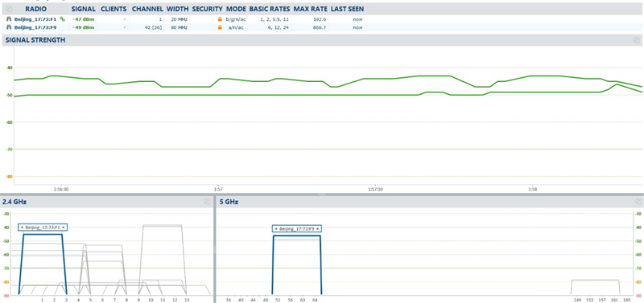Click the binoculars icon for Beijing_17:73:F1
Screen dimensions: 644x303
point(9,18)
